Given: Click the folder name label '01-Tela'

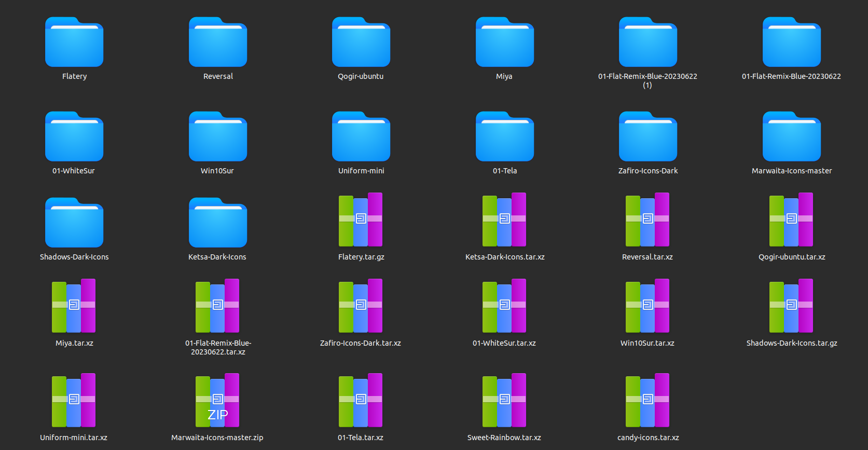Looking at the screenshot, I should point(505,171).
